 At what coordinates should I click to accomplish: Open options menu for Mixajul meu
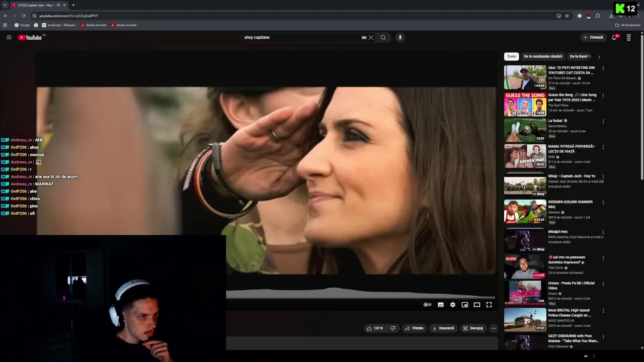[603, 233]
